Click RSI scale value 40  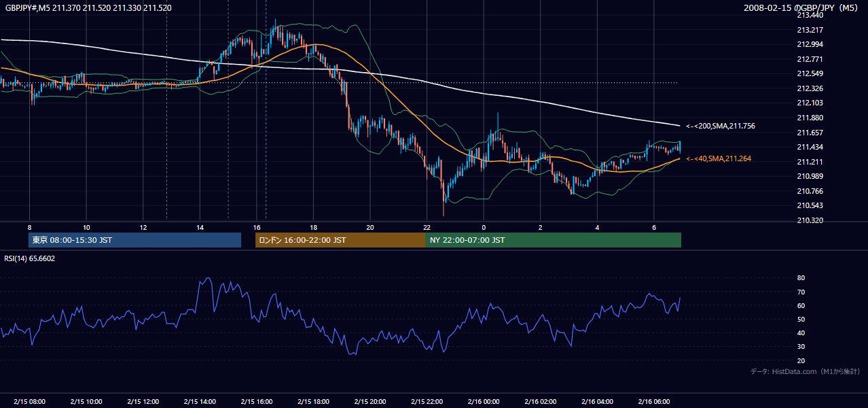(801, 333)
